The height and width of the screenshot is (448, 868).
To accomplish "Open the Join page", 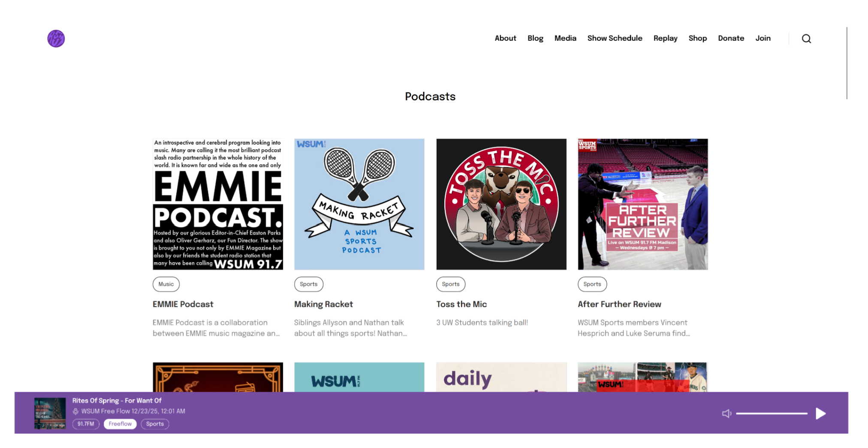I will pyautogui.click(x=763, y=38).
